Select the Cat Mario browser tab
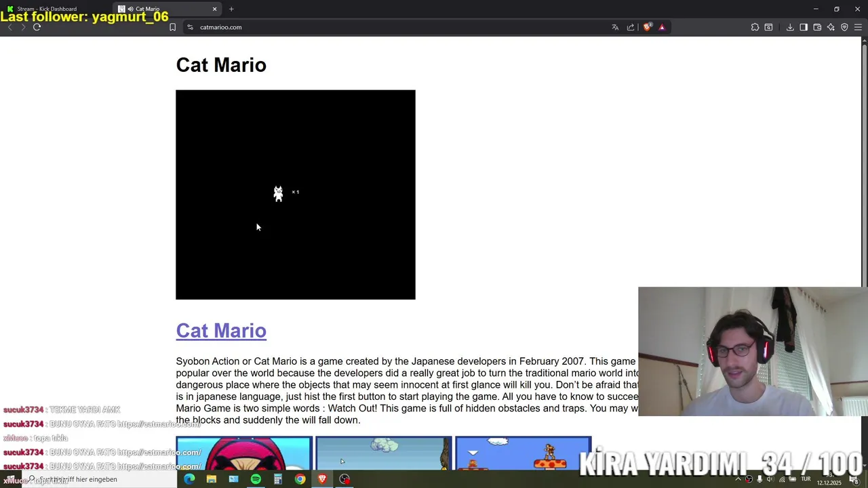Image resolution: width=868 pixels, height=488 pixels. pyautogui.click(x=166, y=9)
